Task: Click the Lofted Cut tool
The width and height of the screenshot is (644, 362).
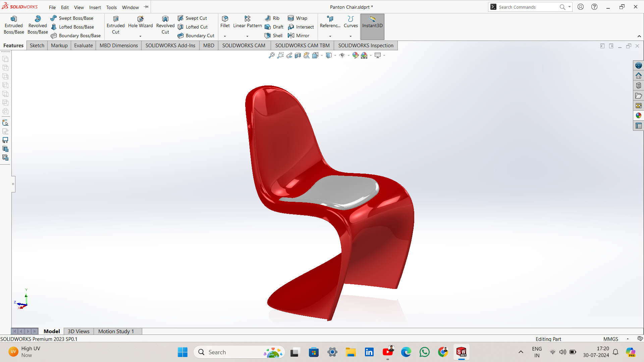Action: [x=193, y=27]
